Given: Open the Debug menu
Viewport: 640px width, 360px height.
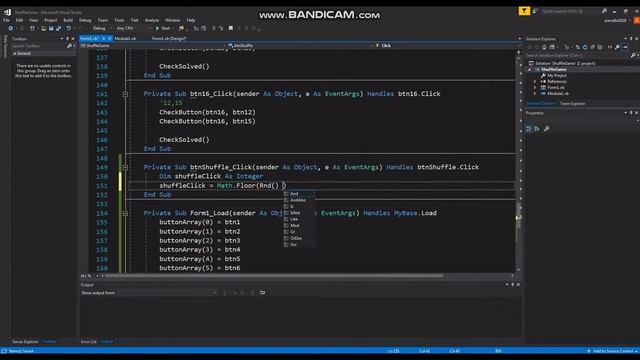Looking at the screenshot, I should pos(85,20).
